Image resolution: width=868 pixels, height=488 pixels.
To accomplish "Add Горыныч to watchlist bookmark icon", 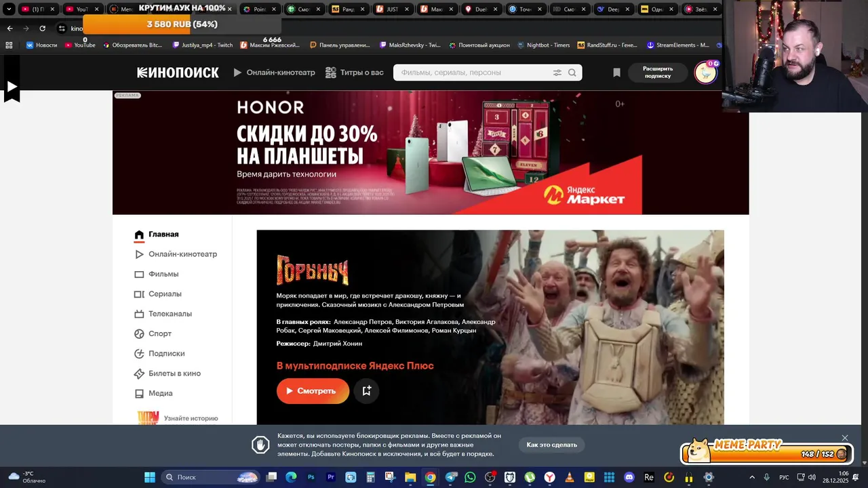I will [367, 390].
